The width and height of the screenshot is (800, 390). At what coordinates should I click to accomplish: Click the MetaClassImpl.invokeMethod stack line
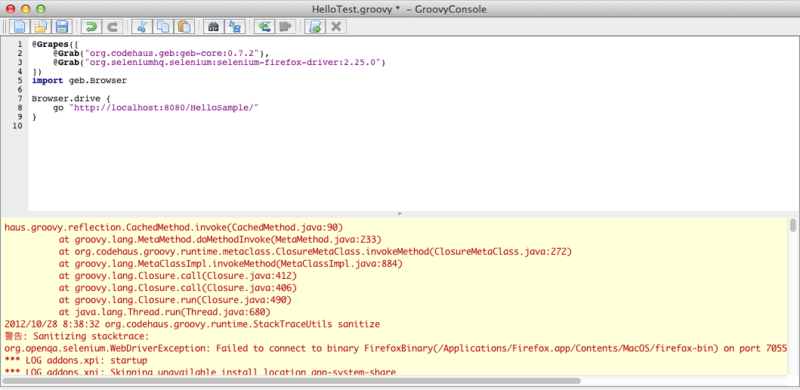point(231,264)
